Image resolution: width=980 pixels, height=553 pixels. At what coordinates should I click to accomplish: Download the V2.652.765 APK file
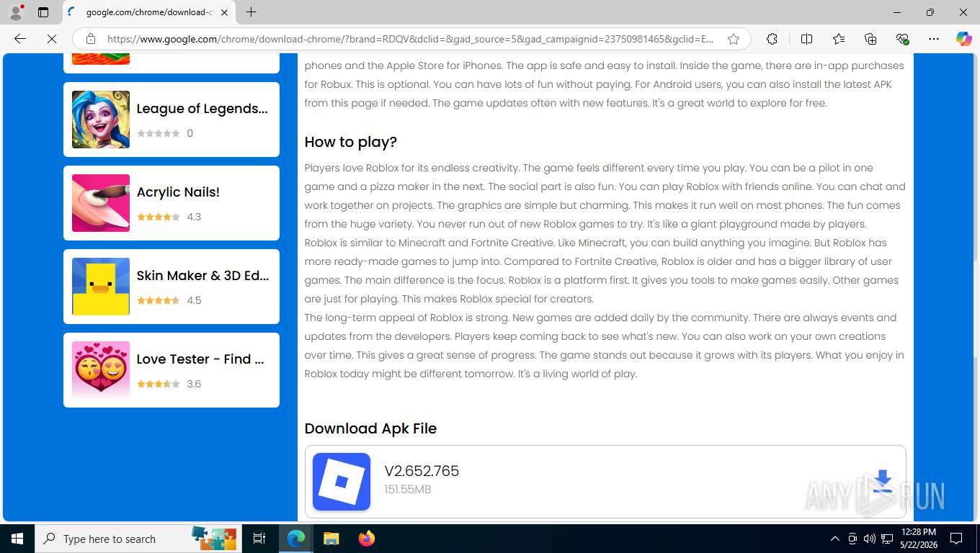(x=883, y=482)
